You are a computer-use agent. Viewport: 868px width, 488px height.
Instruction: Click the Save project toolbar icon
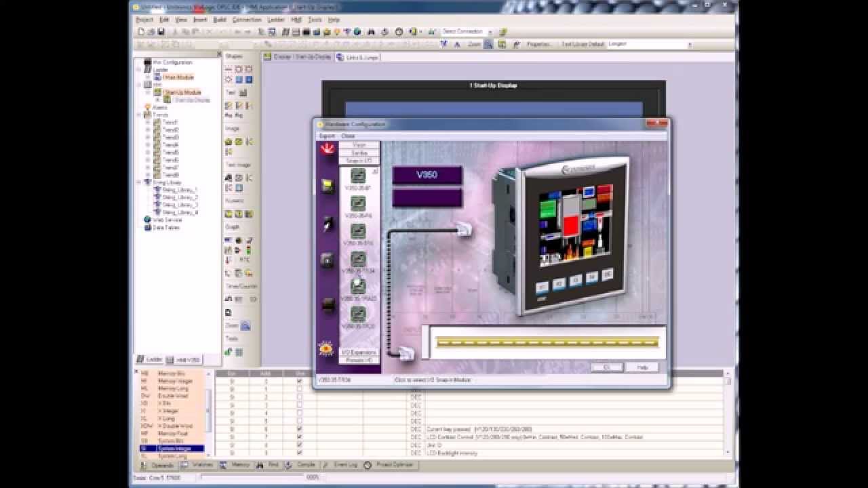coord(161,31)
